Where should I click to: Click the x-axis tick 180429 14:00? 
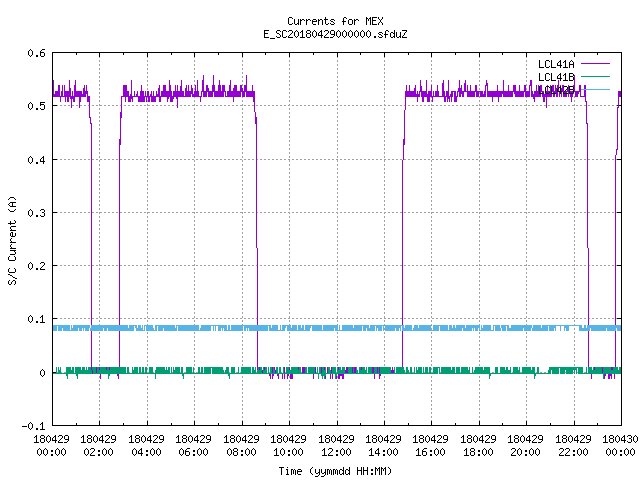[x=383, y=446]
